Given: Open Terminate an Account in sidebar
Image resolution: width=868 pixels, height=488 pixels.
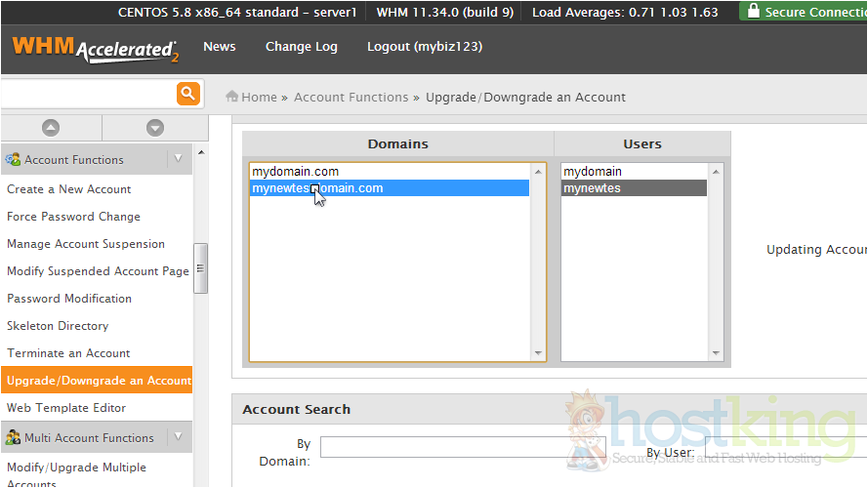Looking at the screenshot, I should [68, 353].
